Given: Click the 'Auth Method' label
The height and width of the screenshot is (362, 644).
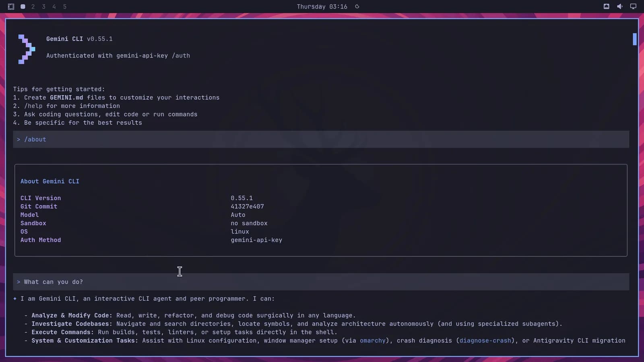Looking at the screenshot, I should [41, 240].
